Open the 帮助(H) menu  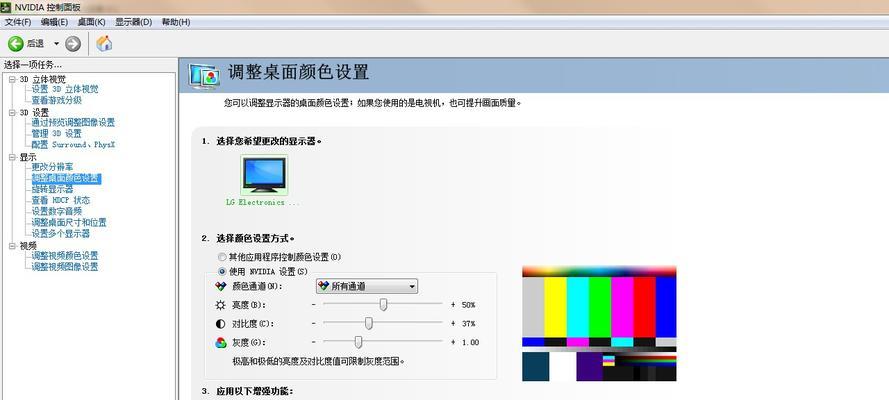(x=176, y=22)
